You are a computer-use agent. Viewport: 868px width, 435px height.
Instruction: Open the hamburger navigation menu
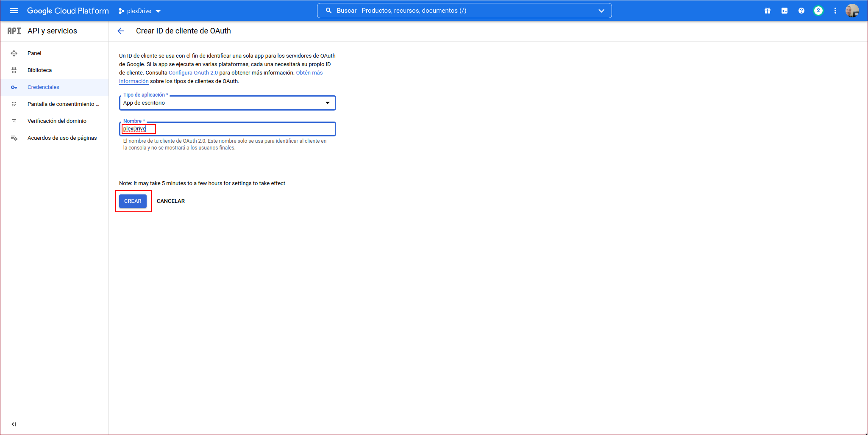14,11
